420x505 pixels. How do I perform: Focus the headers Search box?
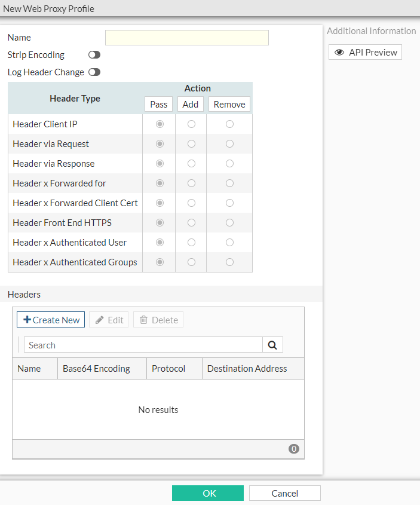point(143,345)
